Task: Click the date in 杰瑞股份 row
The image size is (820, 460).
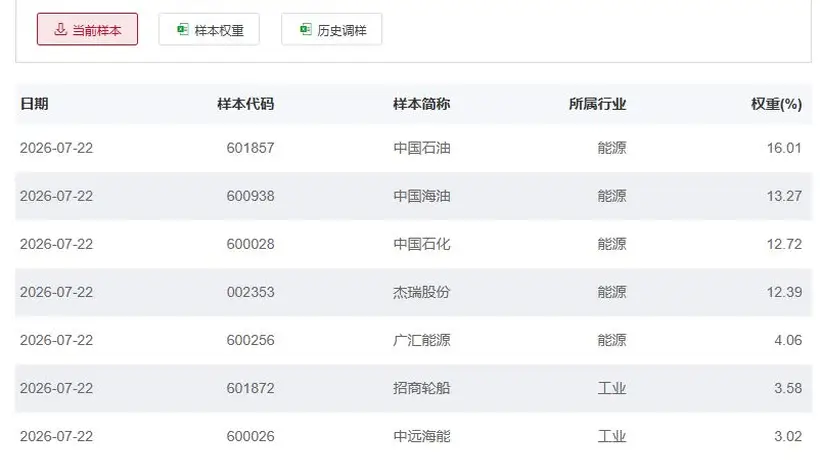Action: 56,292
